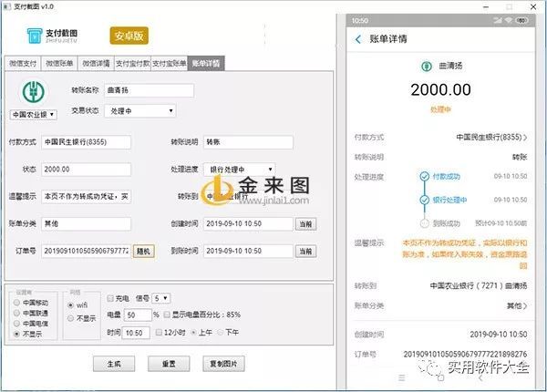The height and width of the screenshot is (392, 547).
Task: Switch to the 支付宝付款 tab
Action: [x=132, y=64]
